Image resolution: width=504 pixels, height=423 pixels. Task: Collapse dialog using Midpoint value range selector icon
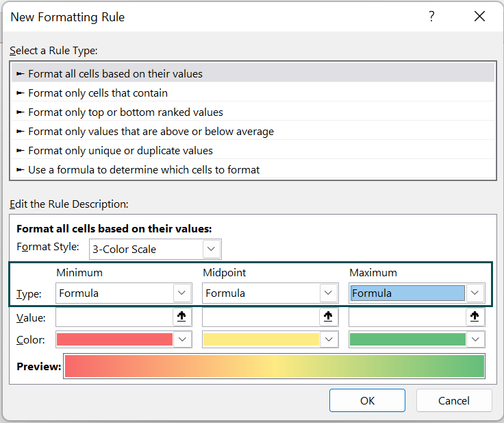[328, 317]
